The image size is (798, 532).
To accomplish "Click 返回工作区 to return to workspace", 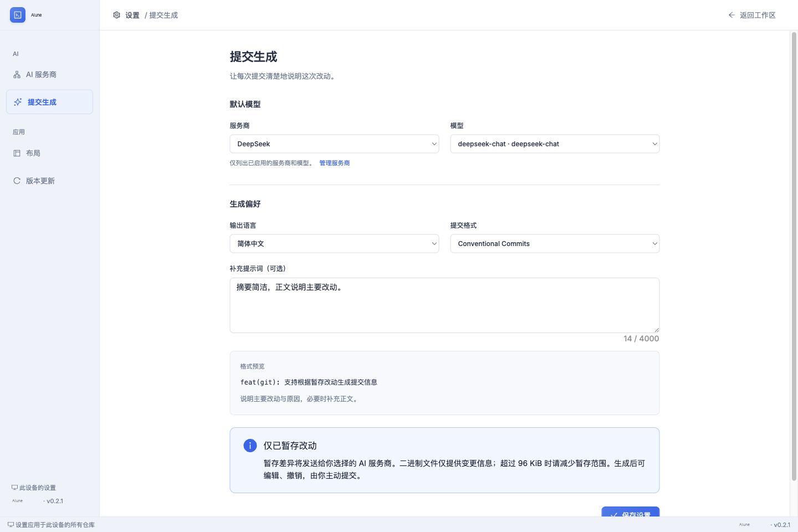I will (751, 15).
